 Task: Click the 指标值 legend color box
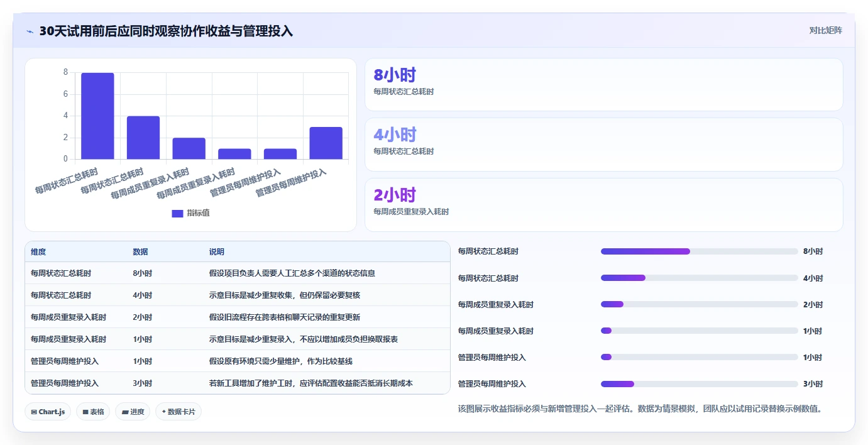tap(177, 213)
